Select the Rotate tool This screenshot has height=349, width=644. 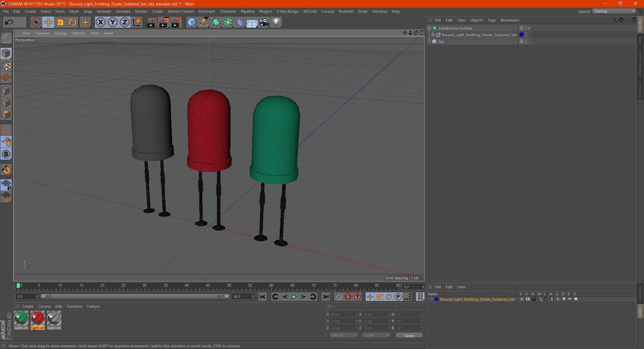pyautogui.click(x=72, y=22)
